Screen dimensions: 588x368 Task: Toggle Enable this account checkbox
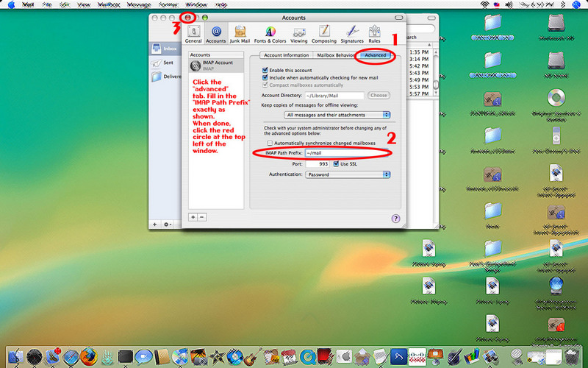(x=266, y=69)
